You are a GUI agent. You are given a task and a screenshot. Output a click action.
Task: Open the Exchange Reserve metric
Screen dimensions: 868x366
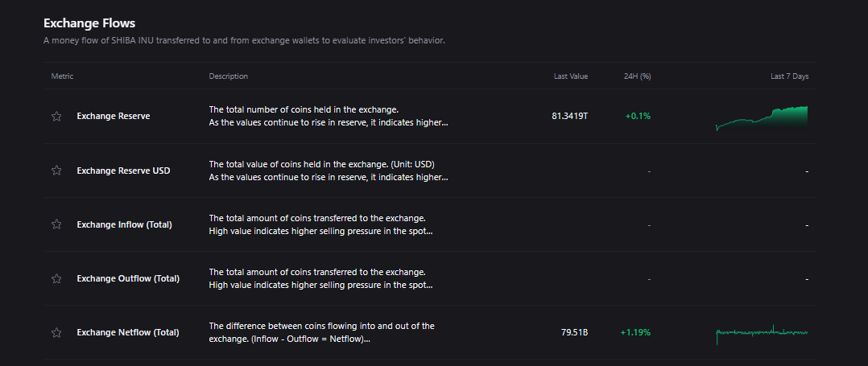pos(114,116)
